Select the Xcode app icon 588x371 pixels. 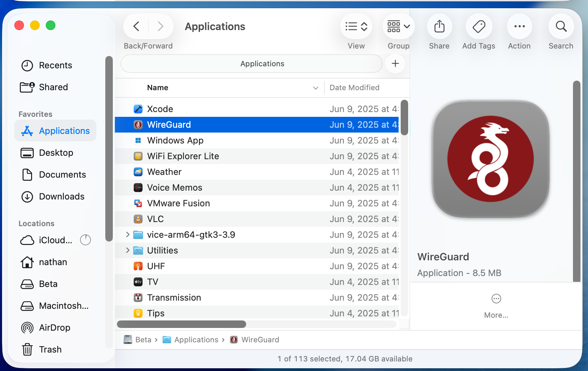138,109
